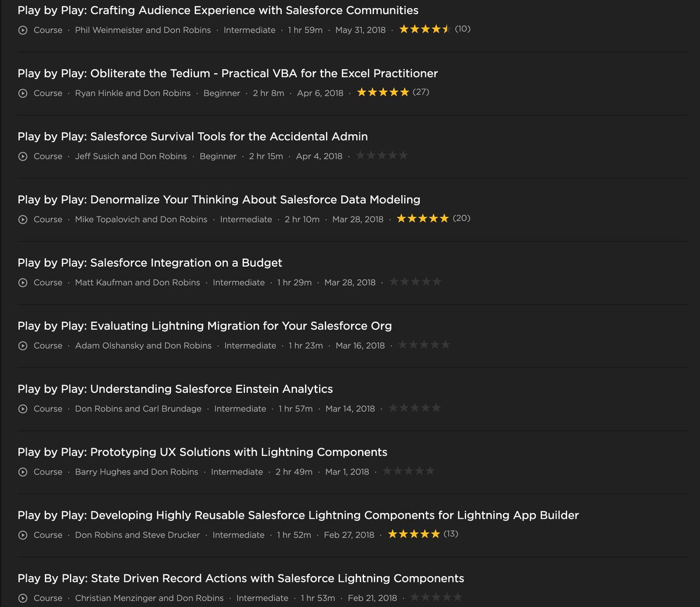Click duration 2 hr 10m
The width and height of the screenshot is (700, 607).
(x=302, y=219)
